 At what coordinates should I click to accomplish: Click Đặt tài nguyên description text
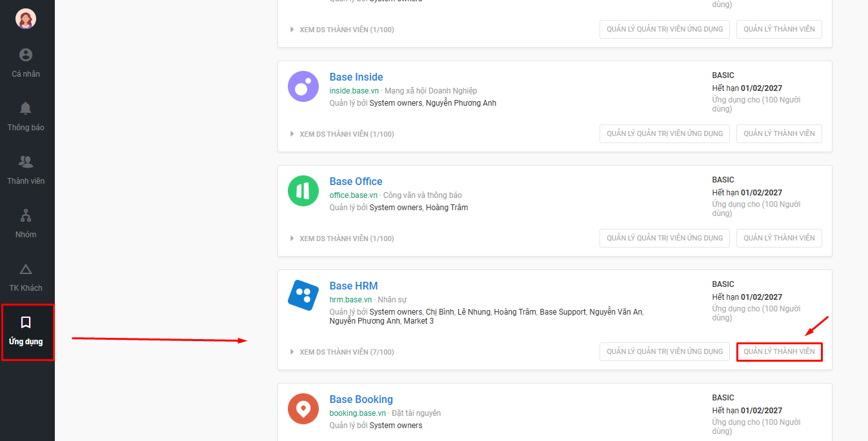416,413
